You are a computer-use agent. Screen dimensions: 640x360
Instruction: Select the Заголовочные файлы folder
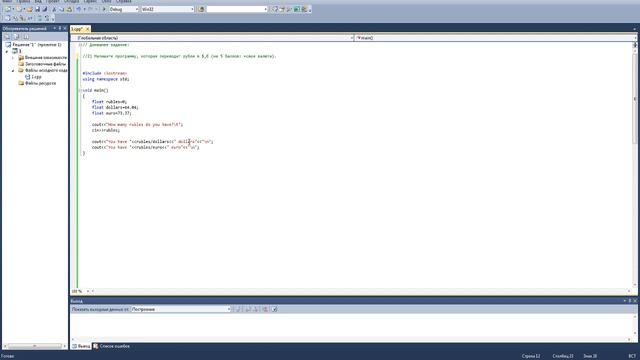coord(42,64)
